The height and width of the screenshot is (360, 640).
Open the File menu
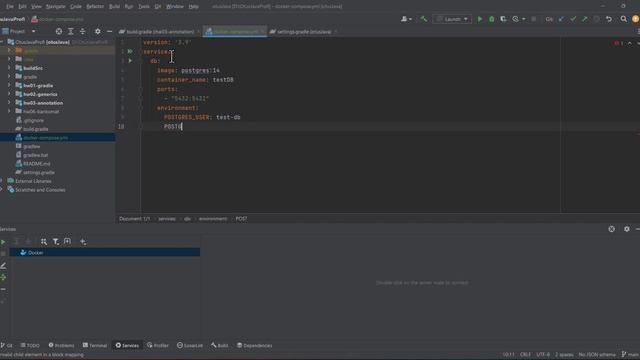[x=10, y=6]
